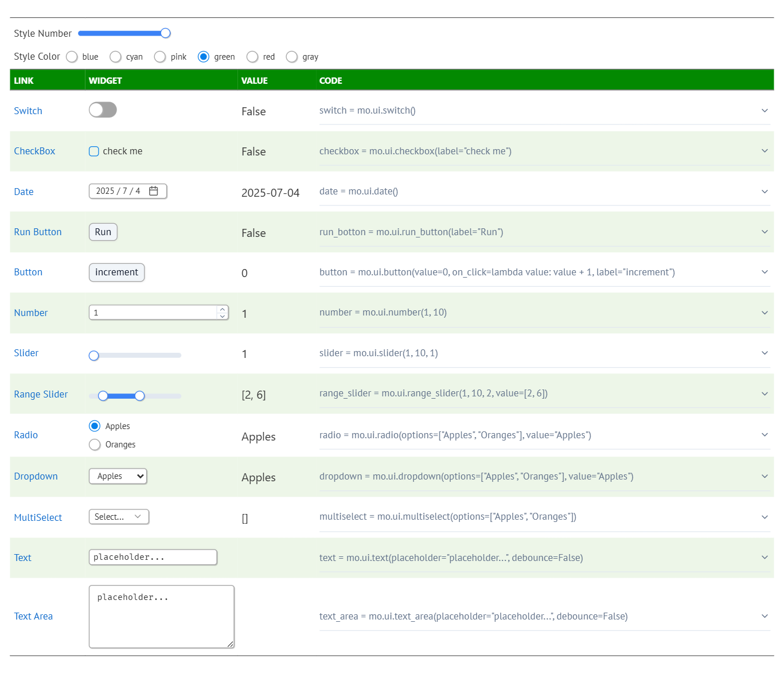
Task: Open the Text link
Action: 23,558
